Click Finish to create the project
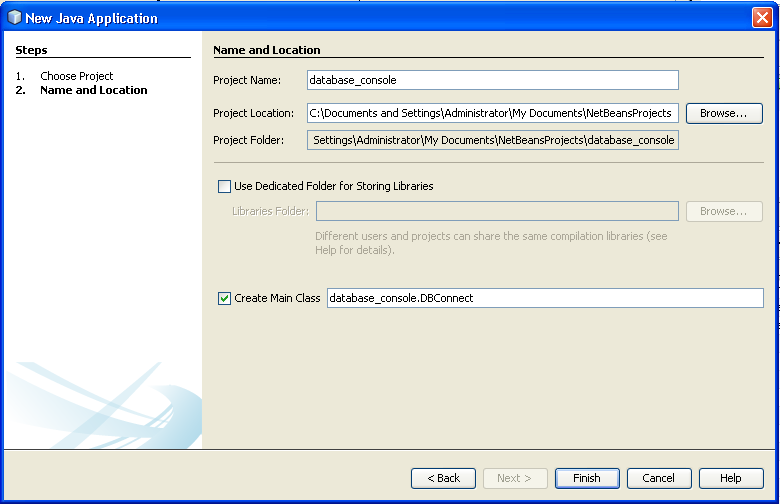Viewport: 780px width, 504px height. (587, 478)
